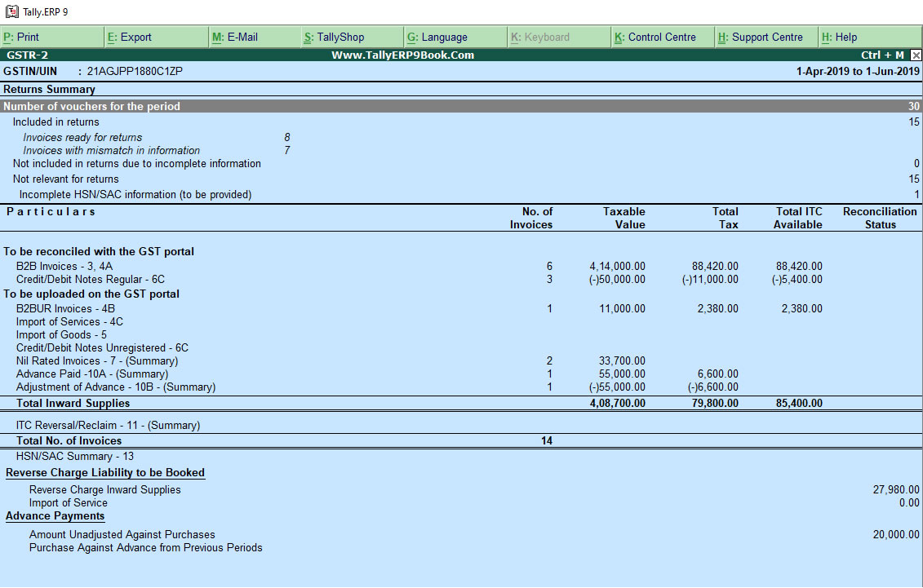Select Import of Goods - 5 row
Image resolution: width=923 pixels, height=588 pixels.
pyautogui.click(x=462, y=334)
